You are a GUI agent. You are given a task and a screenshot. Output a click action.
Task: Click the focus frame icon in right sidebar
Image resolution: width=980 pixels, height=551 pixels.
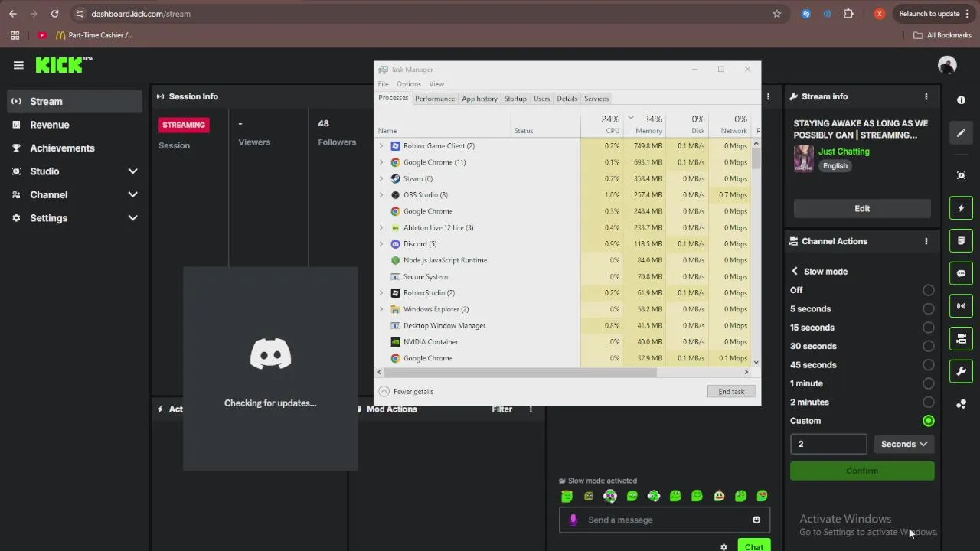[x=961, y=175]
